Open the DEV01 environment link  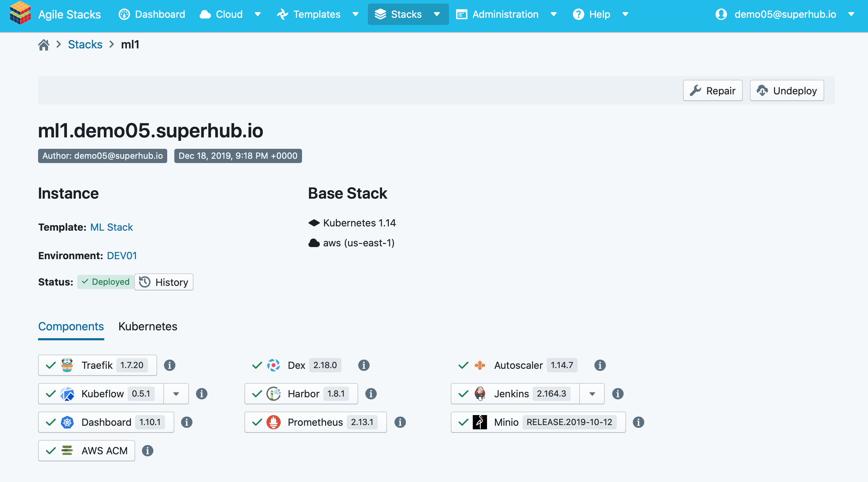point(122,256)
